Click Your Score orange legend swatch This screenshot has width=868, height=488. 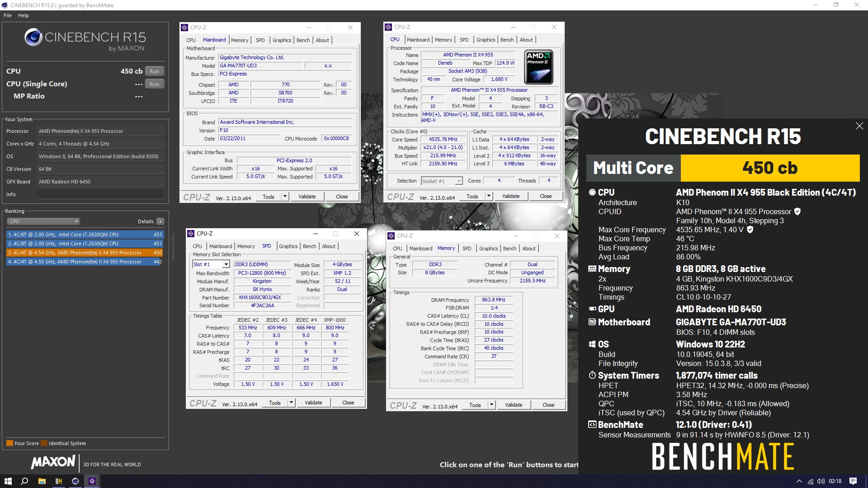pos(9,443)
